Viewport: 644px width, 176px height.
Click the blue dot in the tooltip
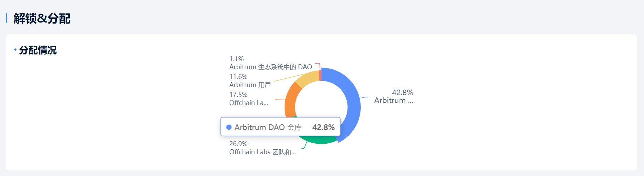click(x=229, y=127)
